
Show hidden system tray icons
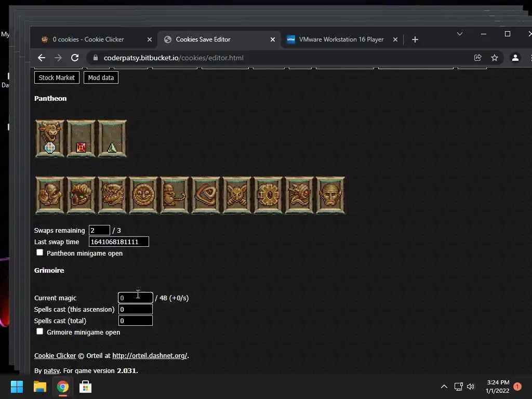click(444, 387)
